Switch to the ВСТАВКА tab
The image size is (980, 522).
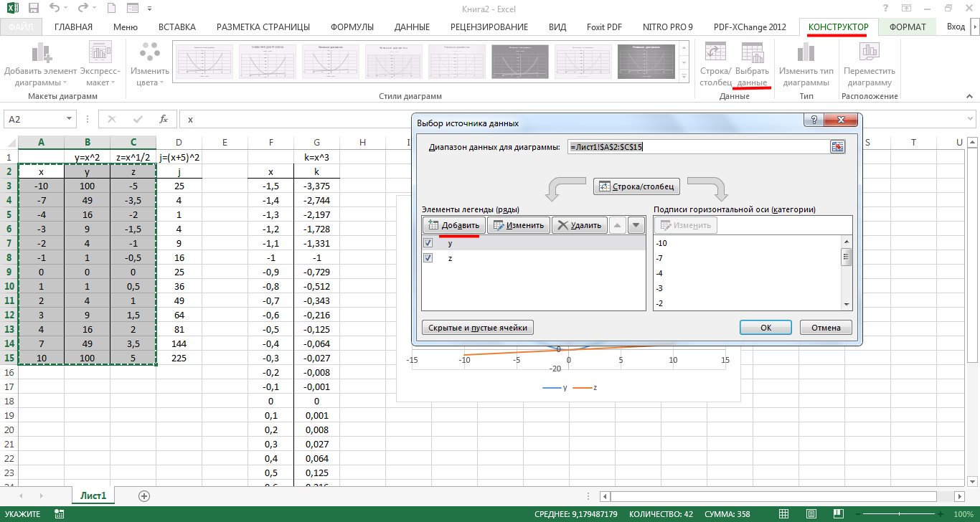pyautogui.click(x=176, y=27)
